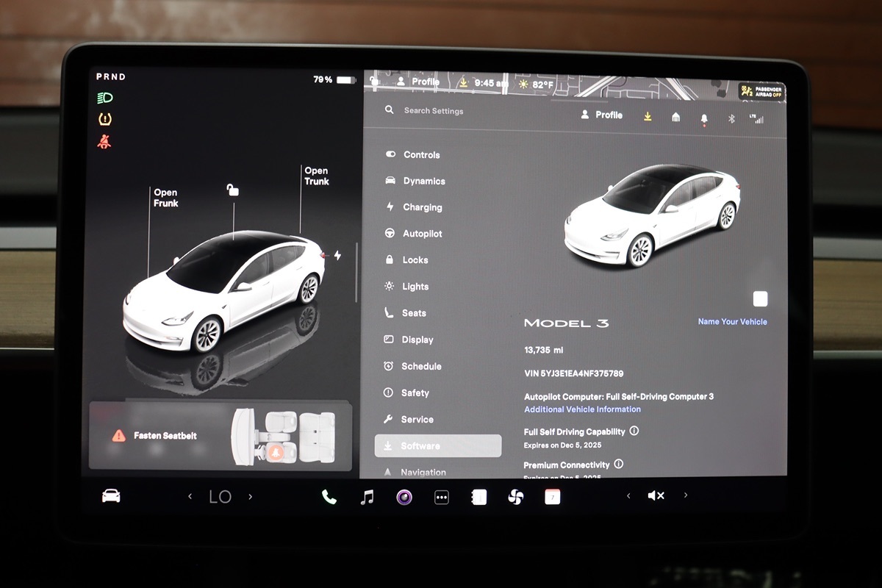Viewport: 882px width, 588px height.
Task: Click Additional Vehicle Information link
Action: click(582, 409)
